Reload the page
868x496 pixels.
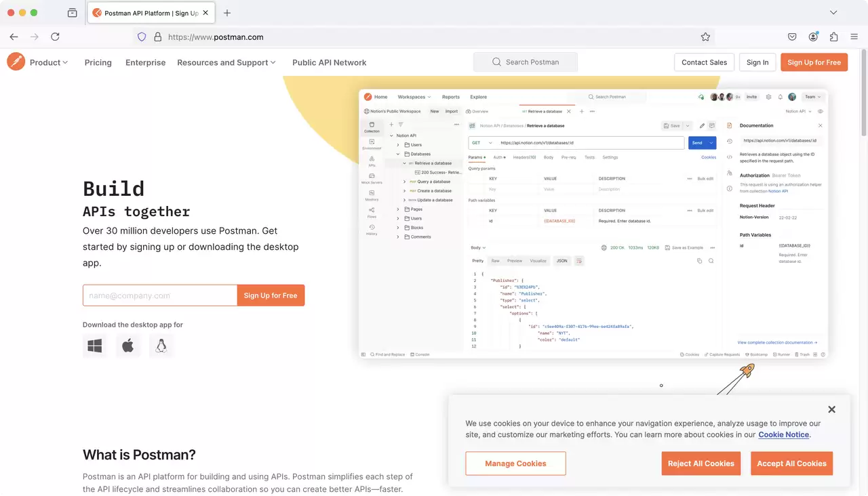pos(55,37)
